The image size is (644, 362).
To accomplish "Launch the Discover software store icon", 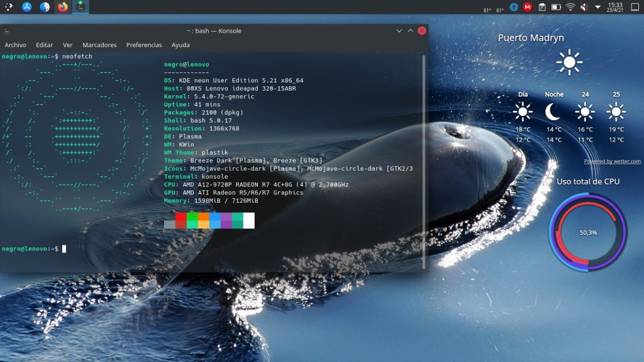I will tap(27, 7).
